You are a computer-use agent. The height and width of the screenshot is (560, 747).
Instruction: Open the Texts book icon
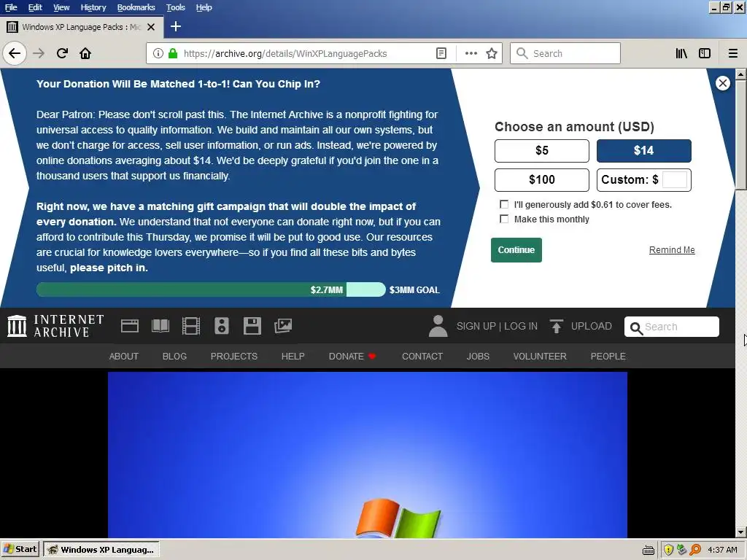coord(160,326)
